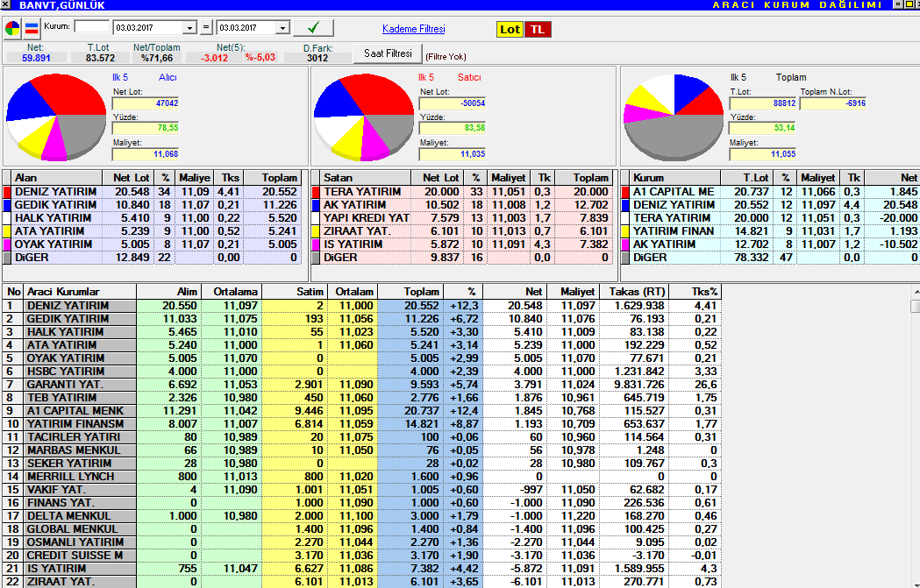
Task: Click the white swatch beside YAPI KREDI YAT
Action: coord(316,218)
